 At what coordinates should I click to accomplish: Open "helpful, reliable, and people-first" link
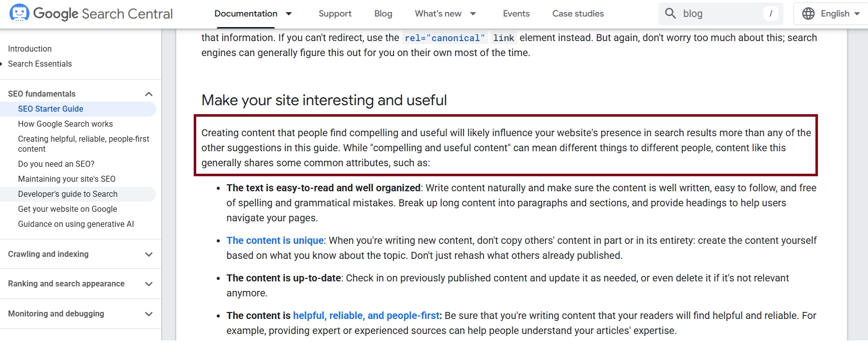point(366,315)
